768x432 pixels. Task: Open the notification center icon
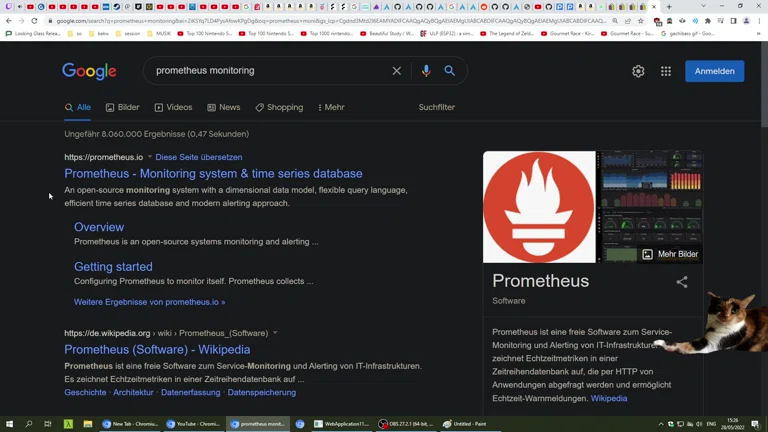[755, 424]
